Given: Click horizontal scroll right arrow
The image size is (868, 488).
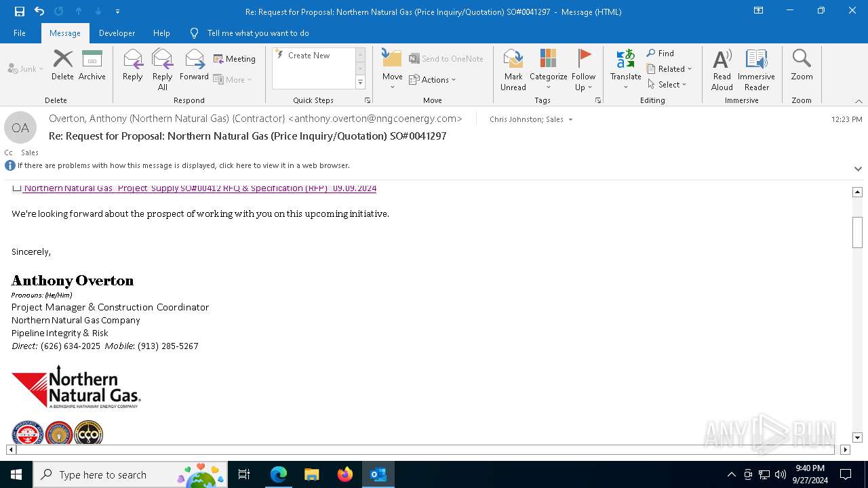Looking at the screenshot, I should [x=845, y=449].
